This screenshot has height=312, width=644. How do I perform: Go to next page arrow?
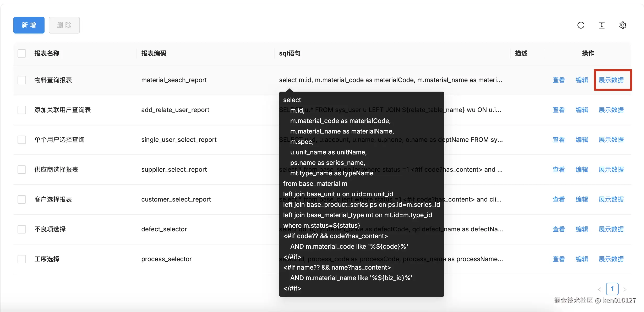pyautogui.click(x=625, y=289)
